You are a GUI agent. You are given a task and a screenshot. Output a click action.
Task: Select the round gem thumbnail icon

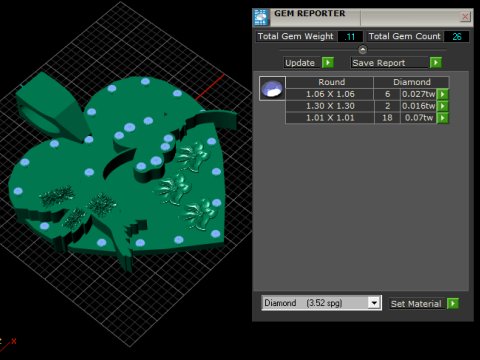tap(272, 89)
